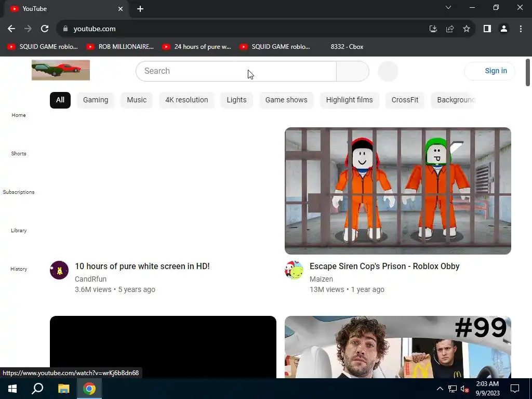Click the round voice search button
532x399 pixels.
pos(388,71)
